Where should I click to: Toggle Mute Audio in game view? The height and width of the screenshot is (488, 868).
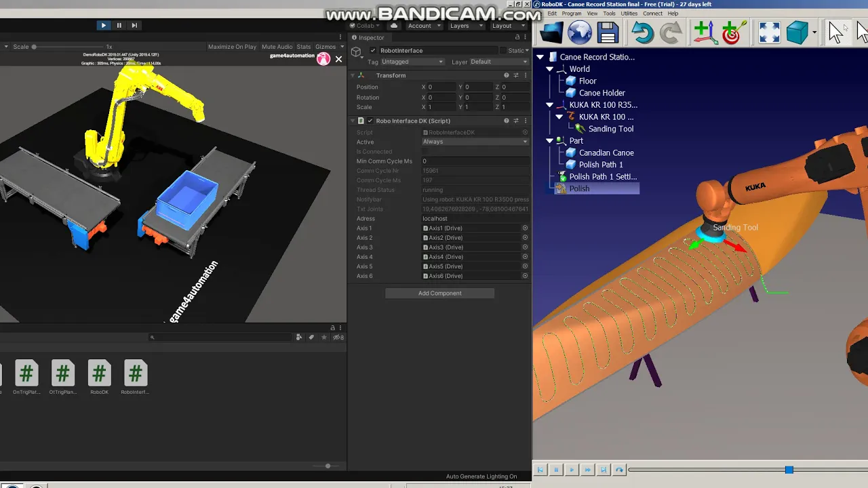point(277,47)
